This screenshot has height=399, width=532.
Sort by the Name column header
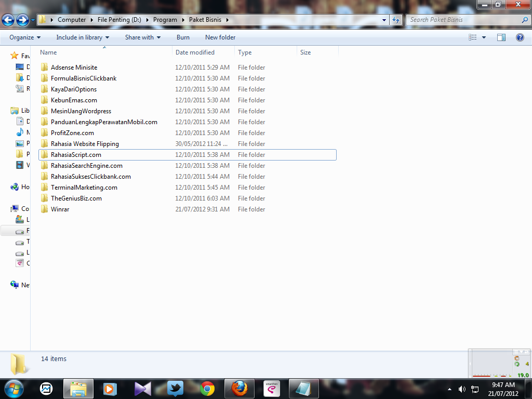click(x=104, y=52)
